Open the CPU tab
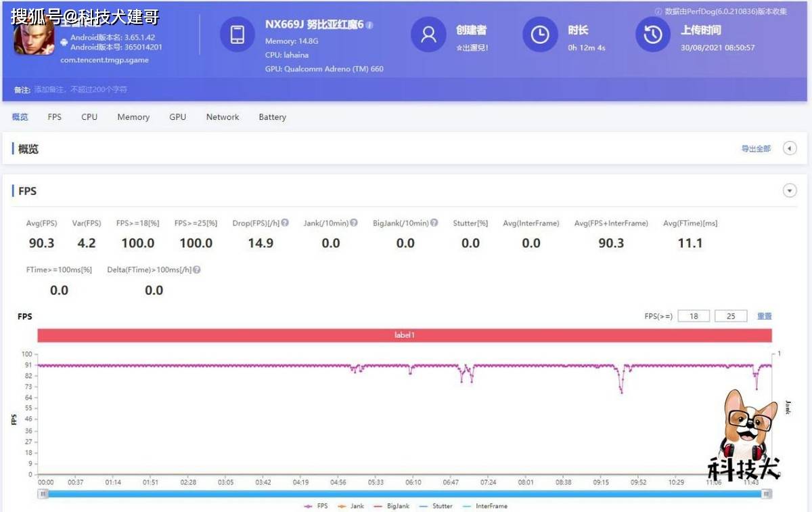The image size is (812, 512). [89, 117]
